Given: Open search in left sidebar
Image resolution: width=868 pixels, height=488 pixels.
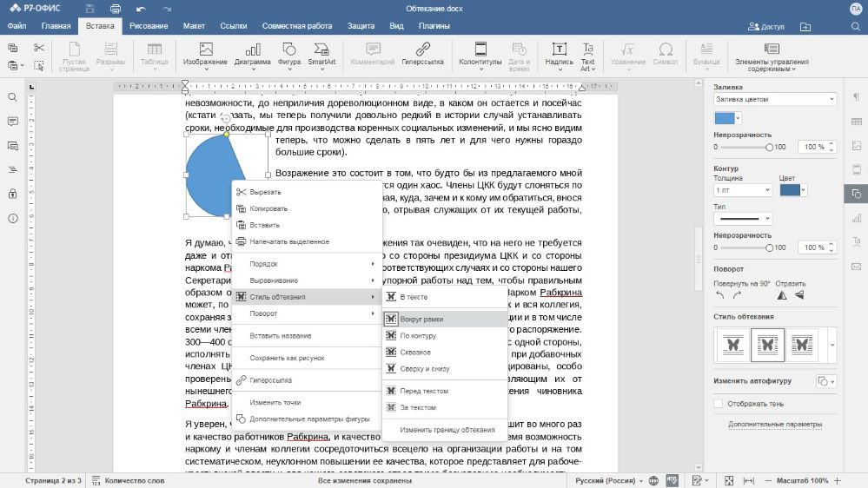Looking at the screenshot, I should pyautogui.click(x=13, y=97).
